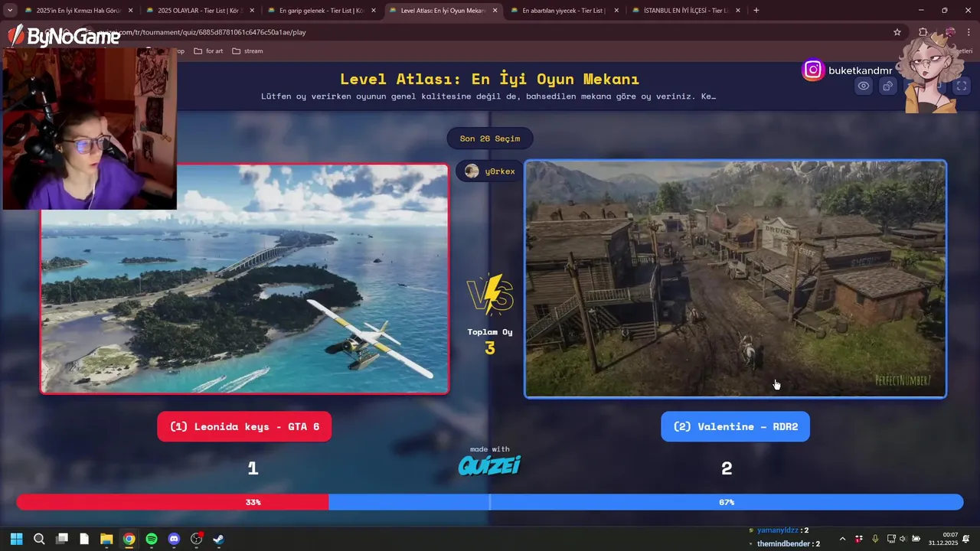This screenshot has width=980, height=551.
Task: Click the red tray app icon
Action: 859,539
